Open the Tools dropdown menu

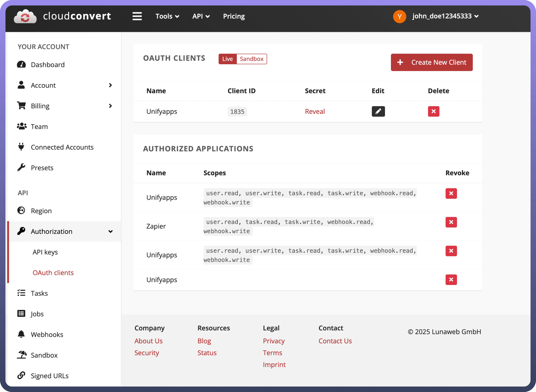pyautogui.click(x=167, y=16)
